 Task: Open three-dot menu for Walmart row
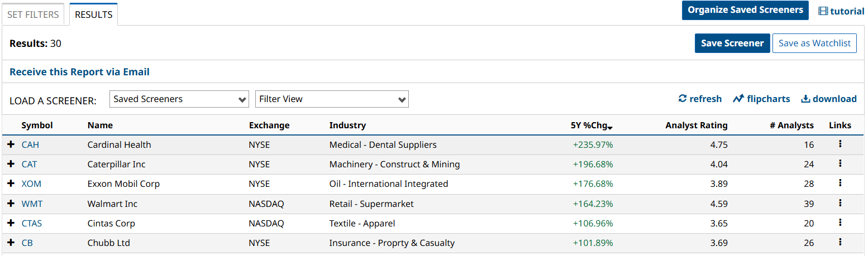[840, 203]
